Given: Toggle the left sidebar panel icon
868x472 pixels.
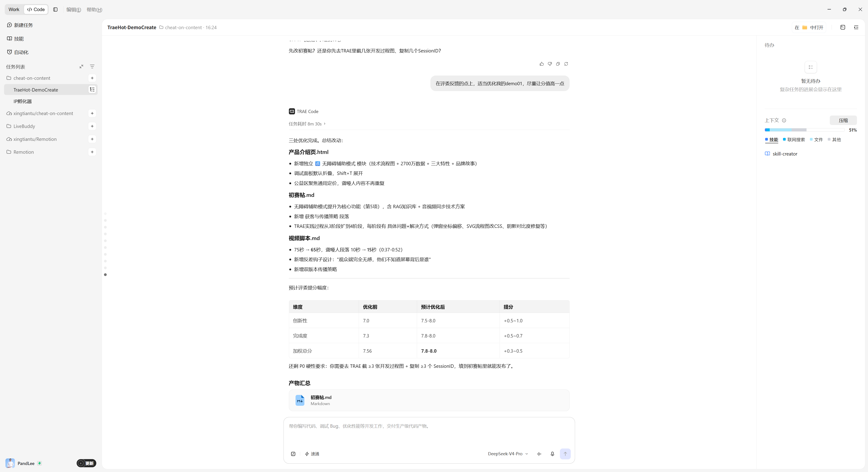Looking at the screenshot, I should (x=56, y=9).
